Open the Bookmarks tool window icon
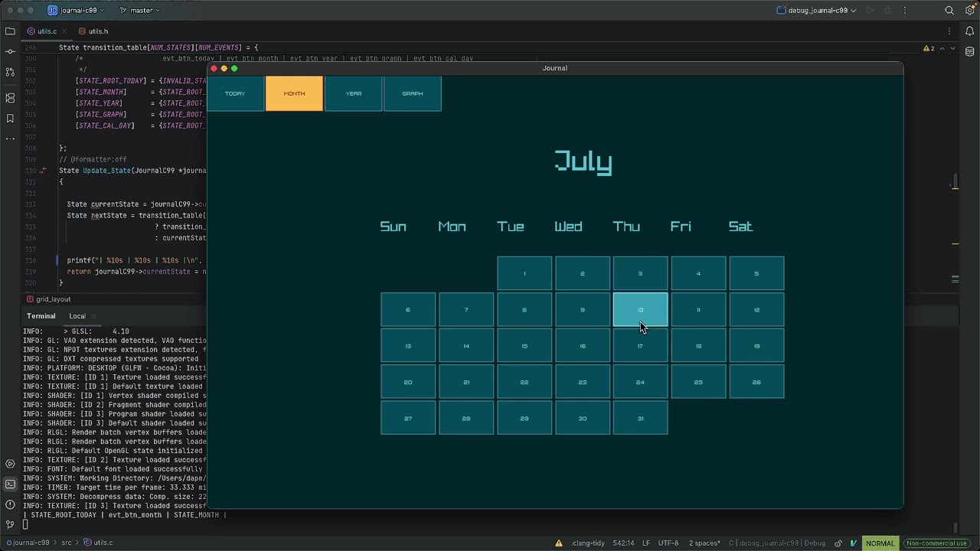 (x=10, y=119)
